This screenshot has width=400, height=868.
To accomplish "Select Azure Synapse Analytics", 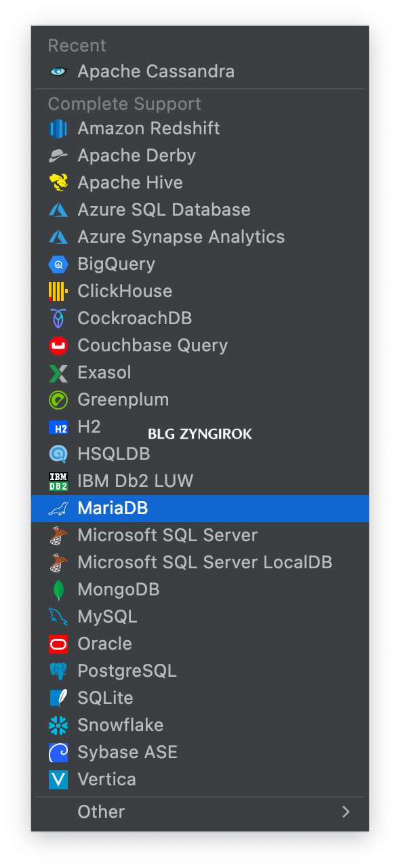I will (200, 237).
